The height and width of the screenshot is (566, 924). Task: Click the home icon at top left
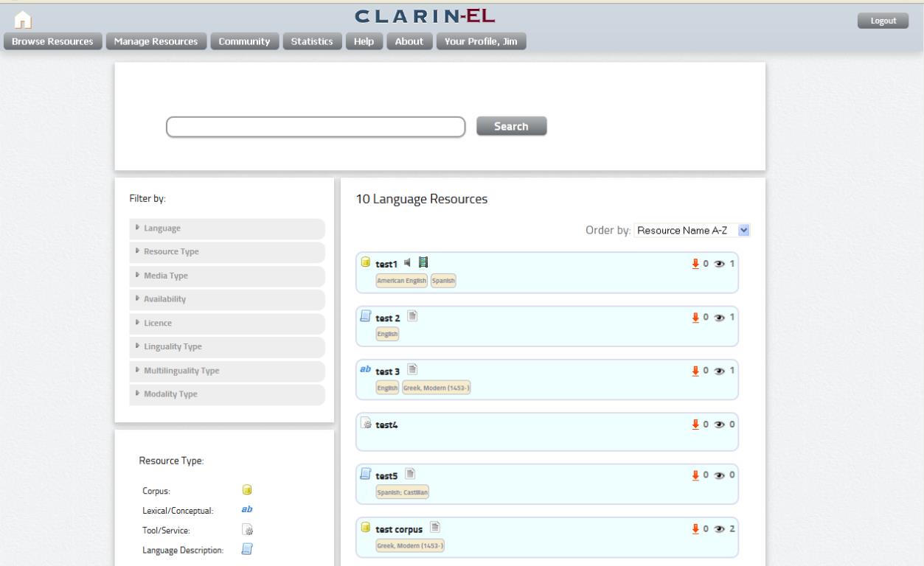pyautogui.click(x=24, y=20)
